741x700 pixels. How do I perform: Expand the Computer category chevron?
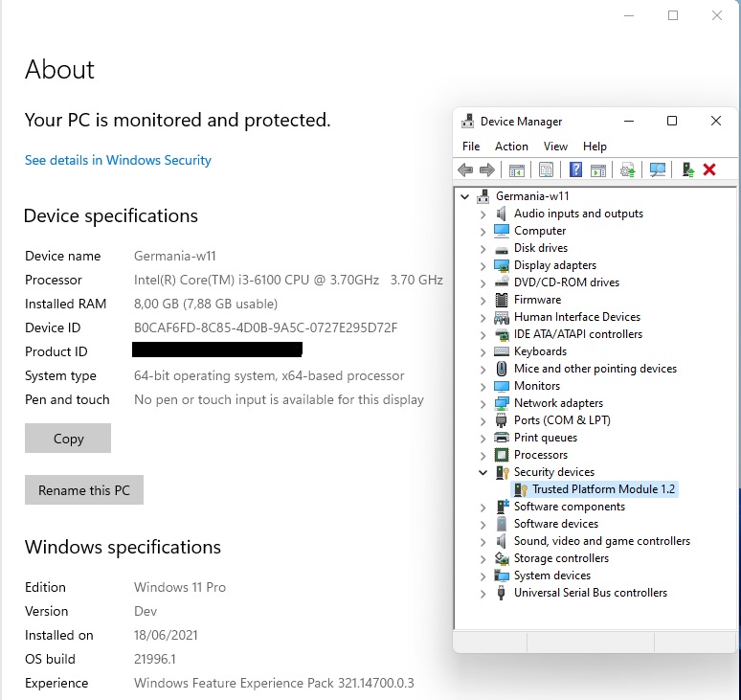483,232
